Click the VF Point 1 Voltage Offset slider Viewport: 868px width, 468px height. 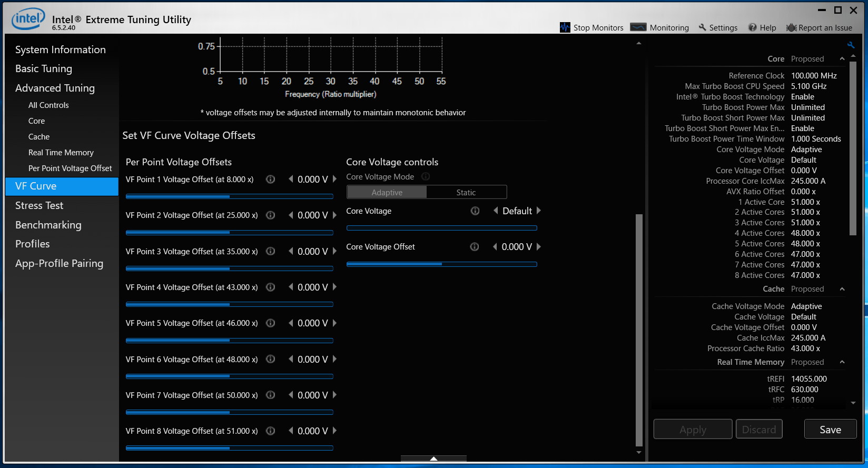pyautogui.click(x=229, y=196)
